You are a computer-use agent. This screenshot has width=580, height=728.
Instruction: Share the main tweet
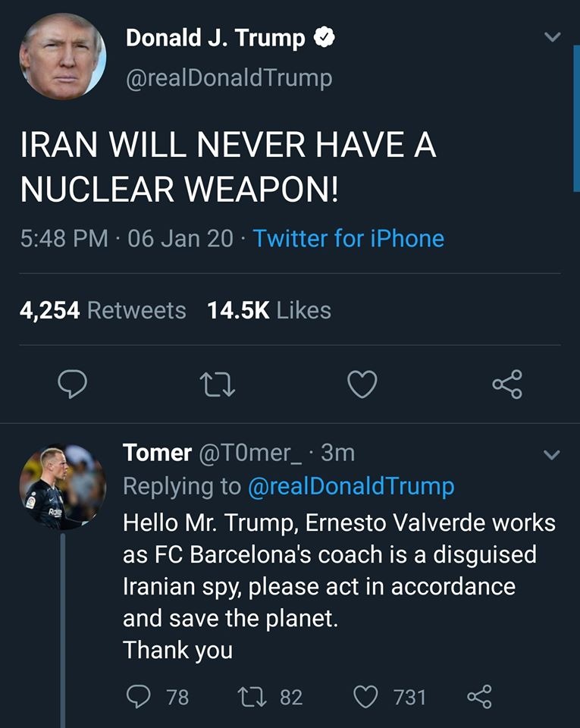point(507,384)
